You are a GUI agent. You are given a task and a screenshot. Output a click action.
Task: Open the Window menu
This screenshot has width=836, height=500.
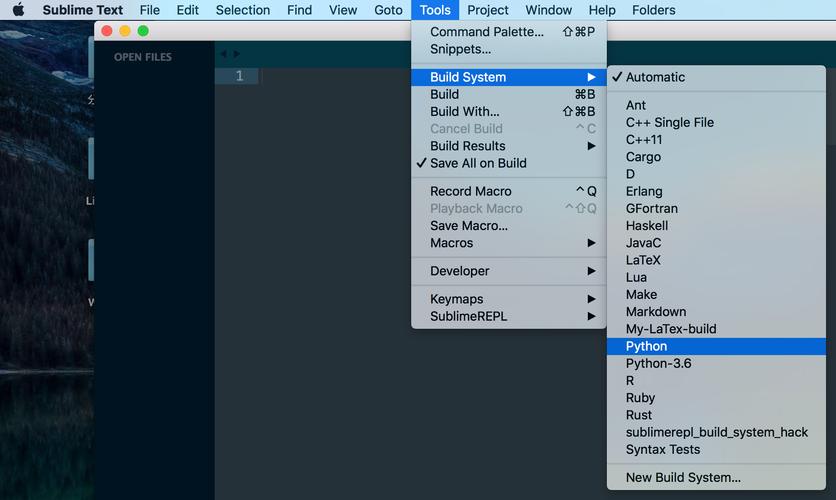click(x=549, y=10)
